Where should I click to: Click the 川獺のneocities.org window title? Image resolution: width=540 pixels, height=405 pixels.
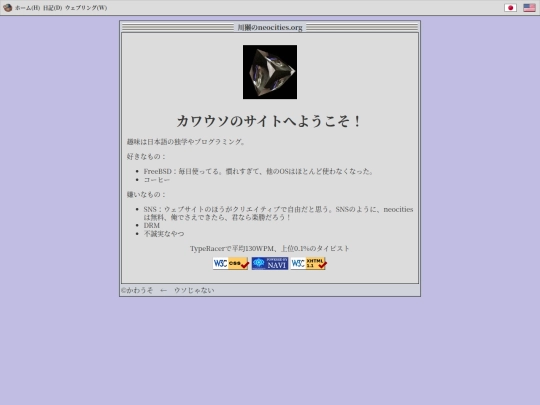270,28
